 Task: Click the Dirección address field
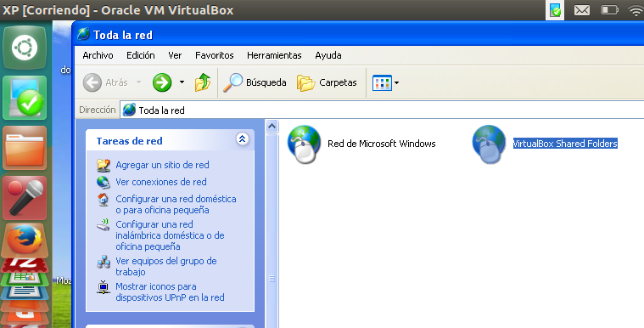pyautogui.click(x=382, y=110)
